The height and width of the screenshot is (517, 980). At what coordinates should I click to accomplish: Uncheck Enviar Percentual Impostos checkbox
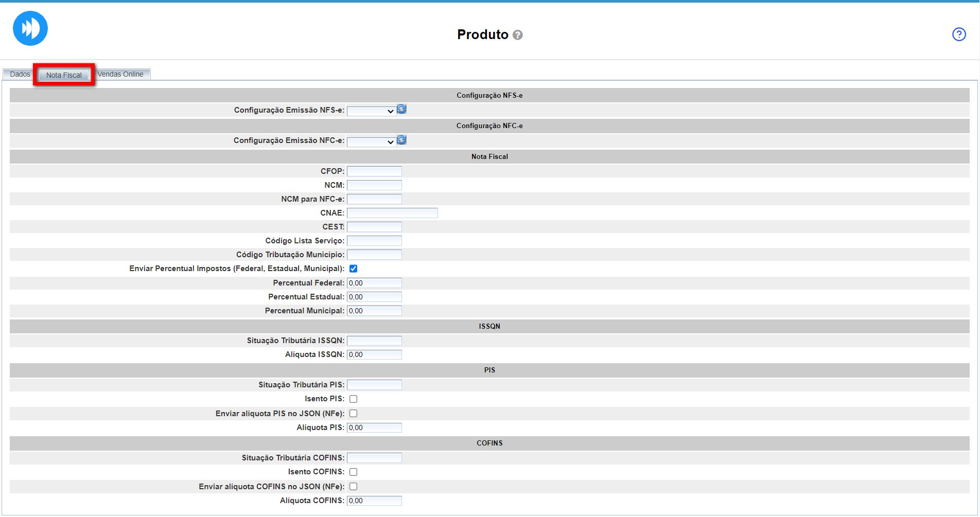tap(353, 269)
